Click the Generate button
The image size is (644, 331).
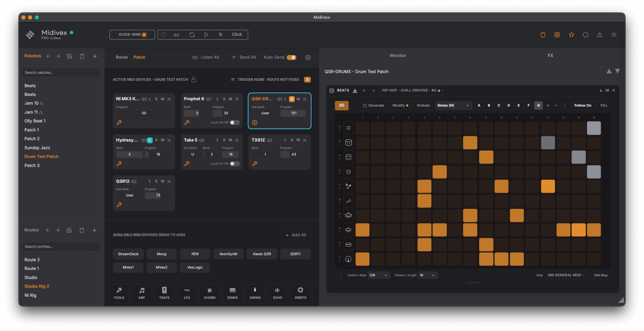pos(373,105)
